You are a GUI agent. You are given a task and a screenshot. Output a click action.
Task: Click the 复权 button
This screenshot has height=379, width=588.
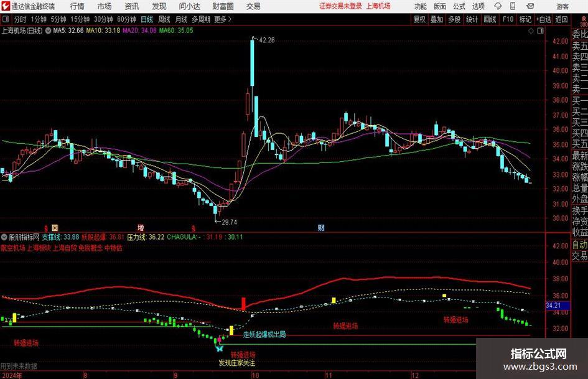point(419,19)
